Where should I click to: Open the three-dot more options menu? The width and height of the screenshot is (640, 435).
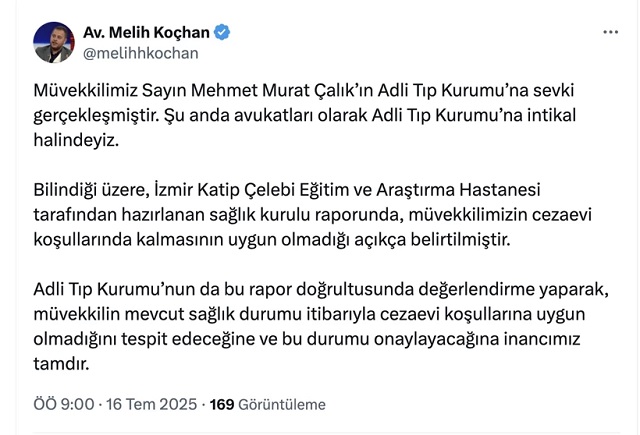click(x=610, y=32)
